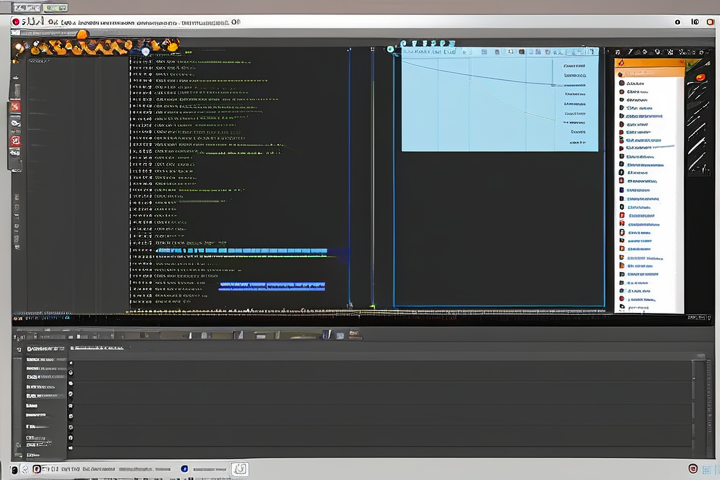This screenshot has width=720, height=480.
Task: Click the blue circular icon on the orange toolbar
Action: [146, 51]
